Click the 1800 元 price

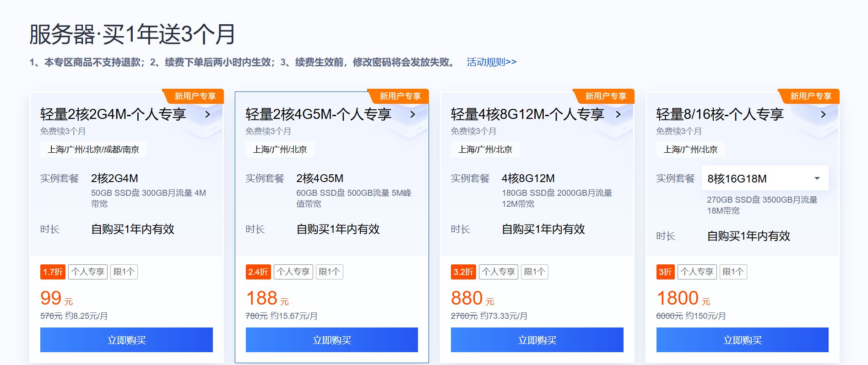point(684,298)
